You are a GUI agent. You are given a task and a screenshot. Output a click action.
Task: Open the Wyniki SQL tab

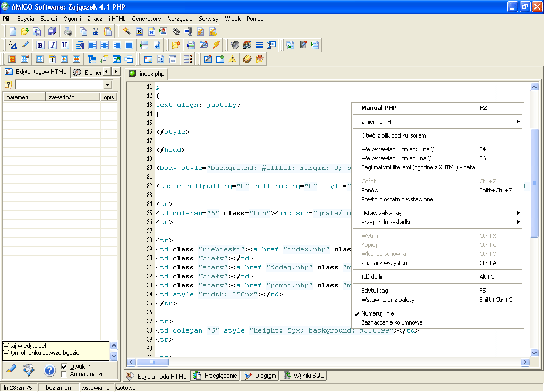pos(303,376)
